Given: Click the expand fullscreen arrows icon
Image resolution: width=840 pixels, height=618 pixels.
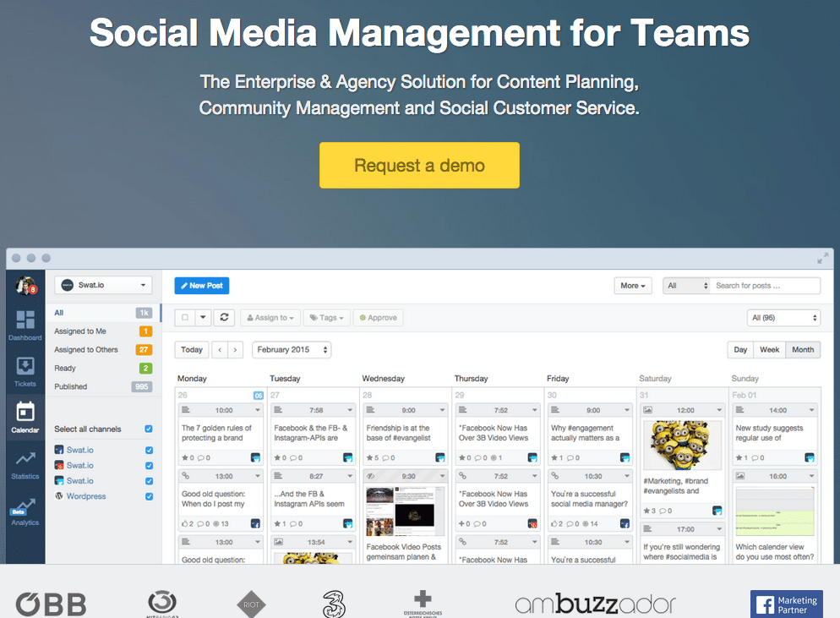Looking at the screenshot, I should [x=822, y=259].
